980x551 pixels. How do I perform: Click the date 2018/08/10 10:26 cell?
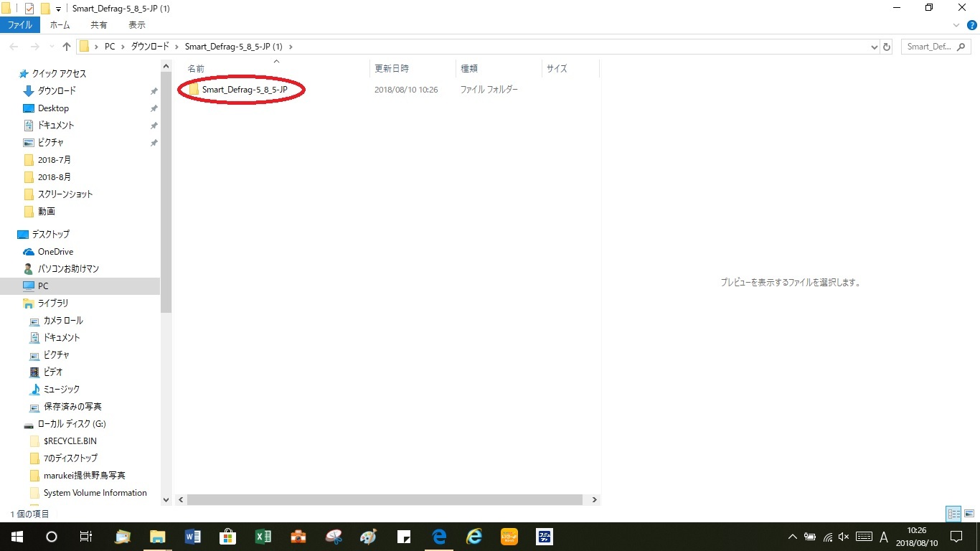click(406, 90)
